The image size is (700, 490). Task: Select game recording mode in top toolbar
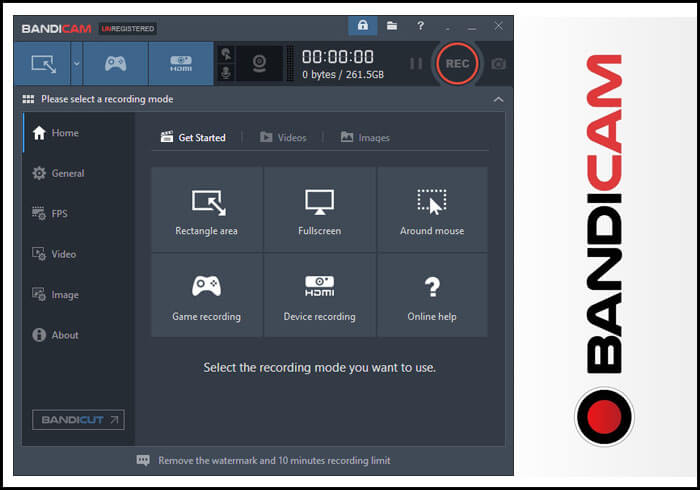coord(116,64)
